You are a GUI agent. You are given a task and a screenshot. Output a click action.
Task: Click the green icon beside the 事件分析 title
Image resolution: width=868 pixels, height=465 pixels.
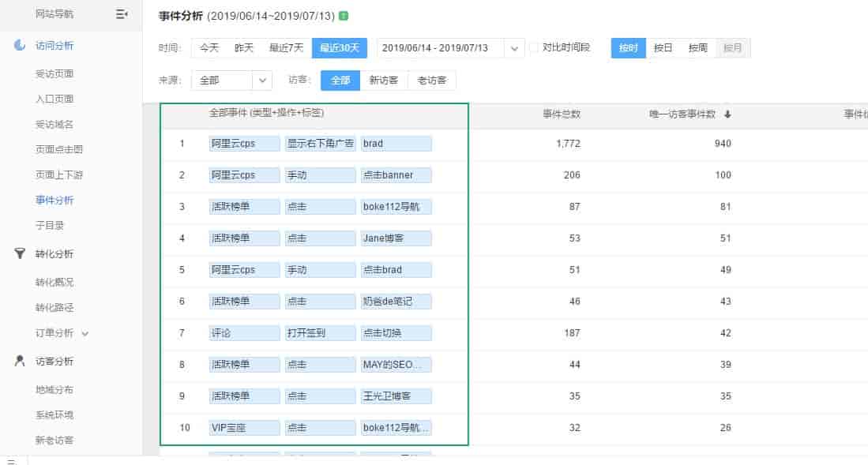click(x=343, y=17)
